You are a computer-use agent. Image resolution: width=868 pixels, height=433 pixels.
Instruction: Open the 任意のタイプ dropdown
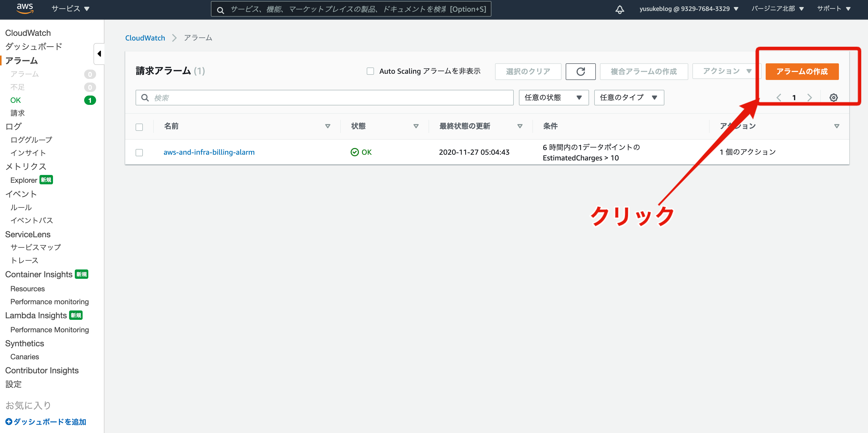point(629,98)
